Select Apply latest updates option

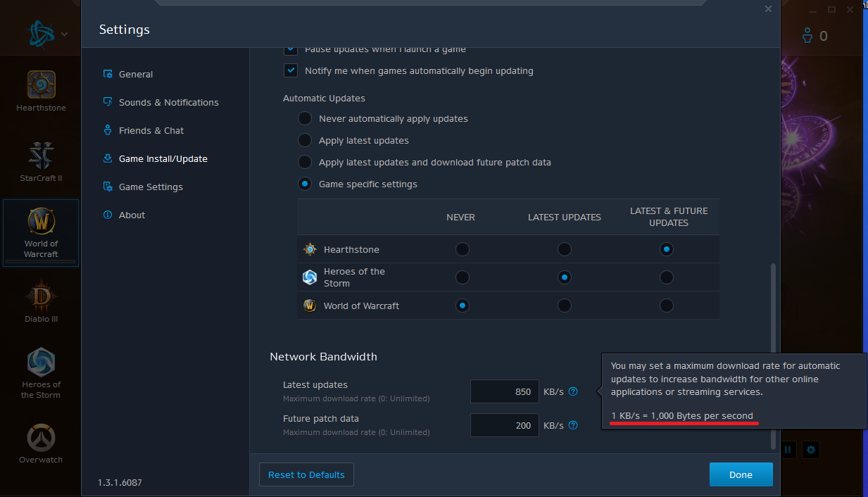tap(305, 140)
